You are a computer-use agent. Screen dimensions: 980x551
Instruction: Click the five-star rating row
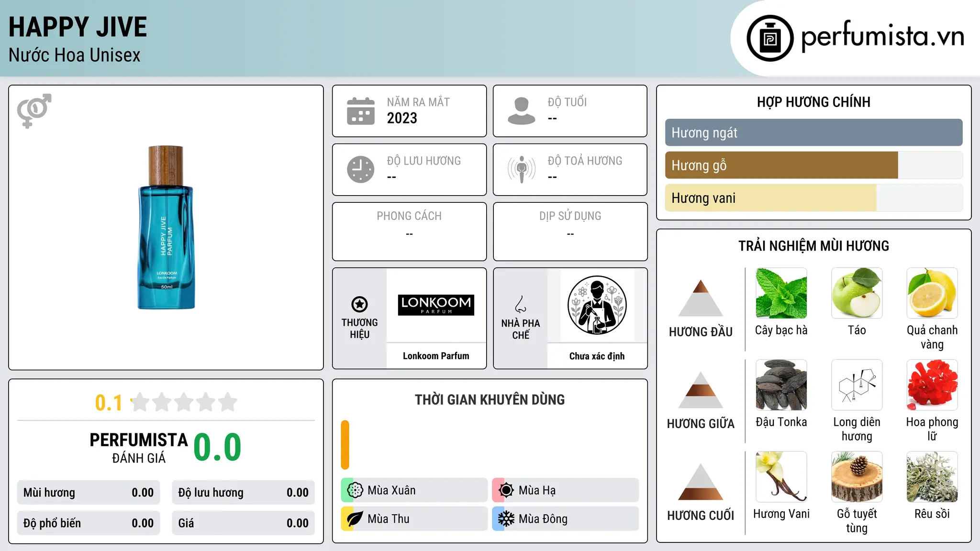click(184, 402)
